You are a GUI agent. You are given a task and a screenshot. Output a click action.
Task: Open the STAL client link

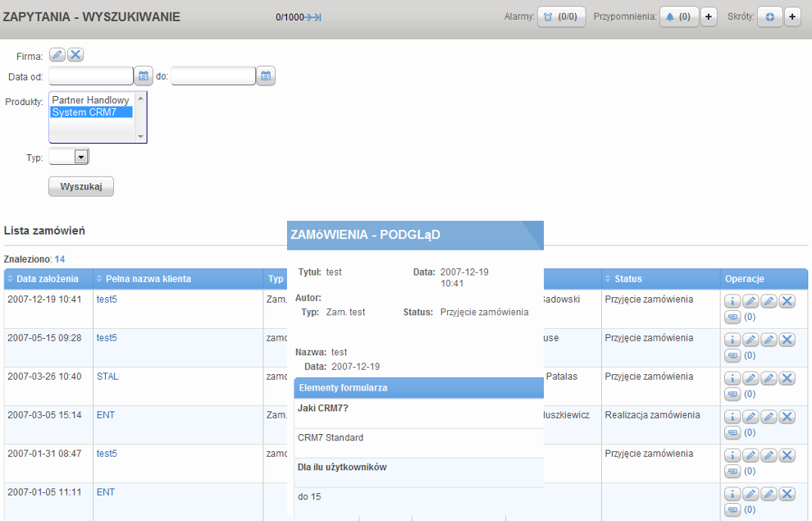pyautogui.click(x=107, y=377)
